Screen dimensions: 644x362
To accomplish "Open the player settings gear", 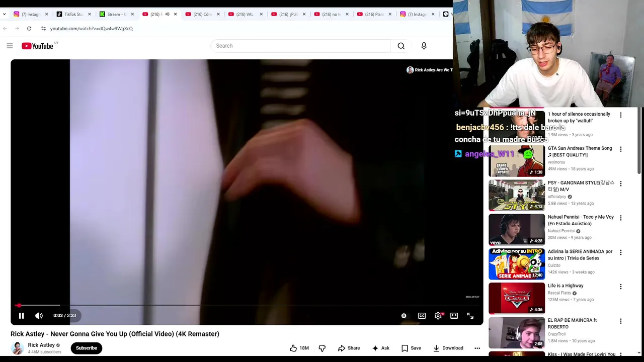I will coord(438,316).
